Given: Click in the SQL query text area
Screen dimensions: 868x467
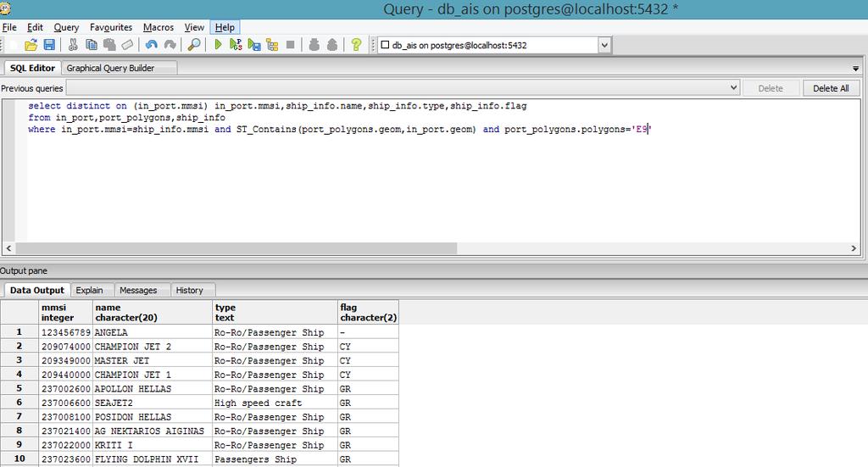Looking at the screenshot, I should click(x=442, y=170).
